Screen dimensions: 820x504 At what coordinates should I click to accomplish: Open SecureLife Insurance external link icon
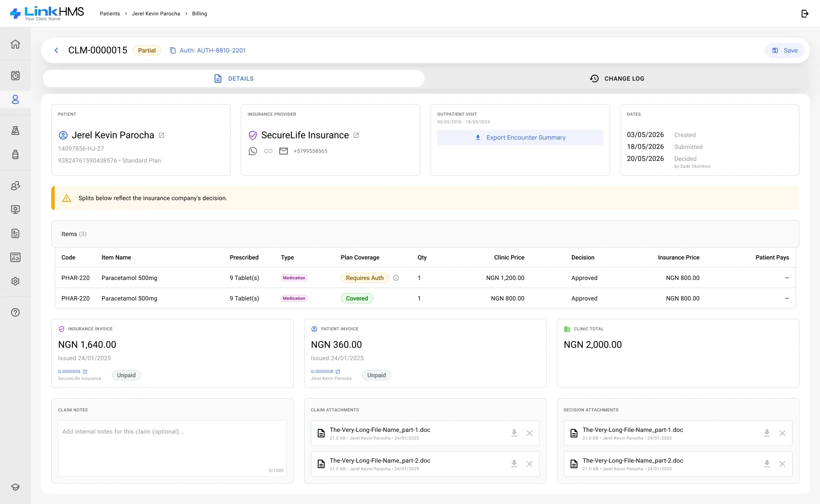[356, 135]
